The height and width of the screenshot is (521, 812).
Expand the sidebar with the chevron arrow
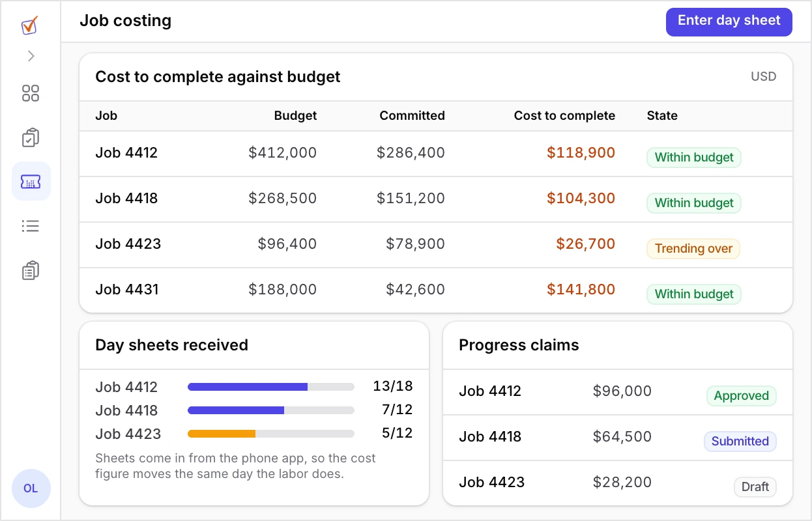(x=31, y=56)
